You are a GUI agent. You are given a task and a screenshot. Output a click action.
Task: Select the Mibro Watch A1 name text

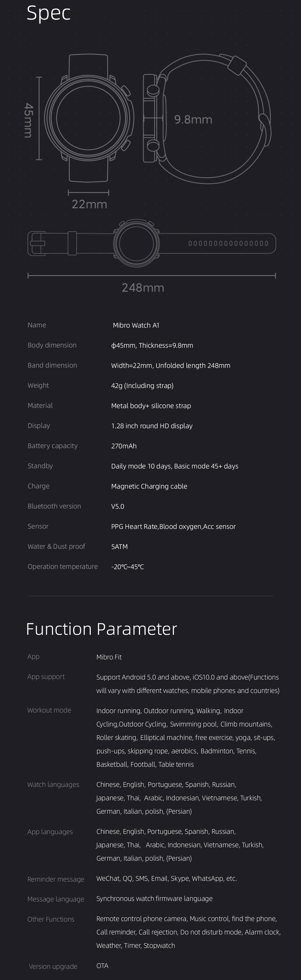pos(136,325)
